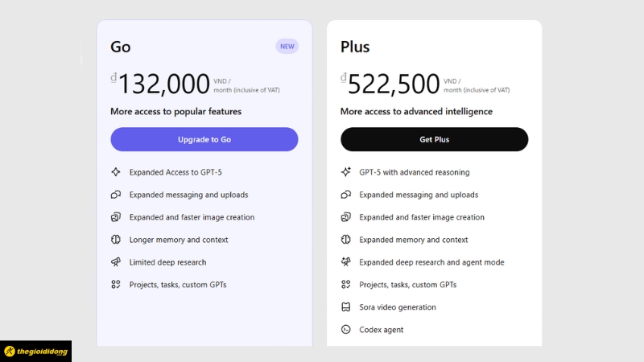644x362 pixels.
Task: Click the telescope icon beside Limited deep research
Action: [x=115, y=262]
